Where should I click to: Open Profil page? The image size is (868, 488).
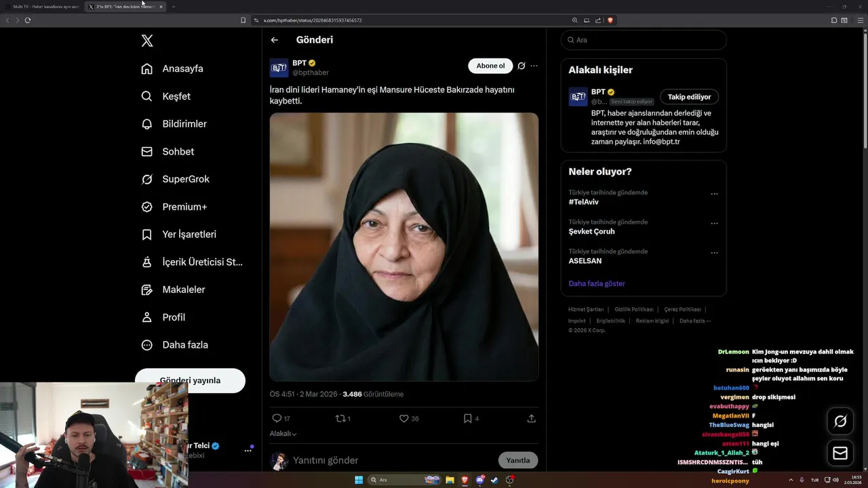[x=163, y=317]
